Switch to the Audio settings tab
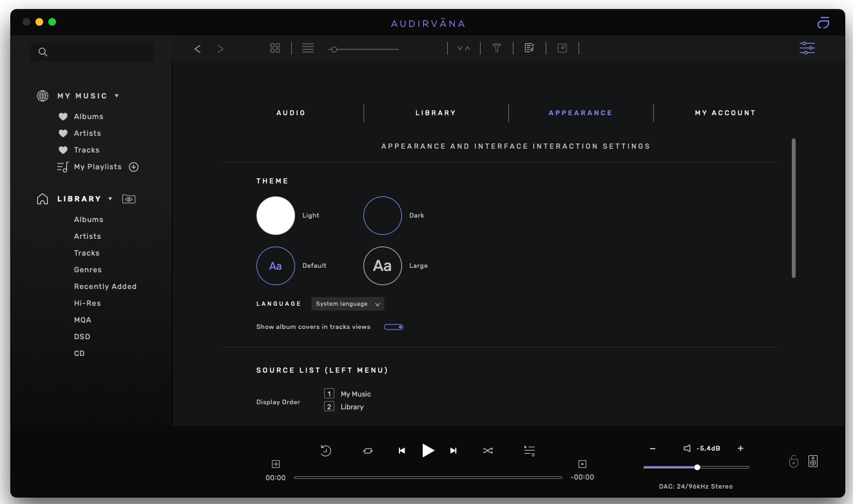The width and height of the screenshot is (853, 504). click(291, 113)
